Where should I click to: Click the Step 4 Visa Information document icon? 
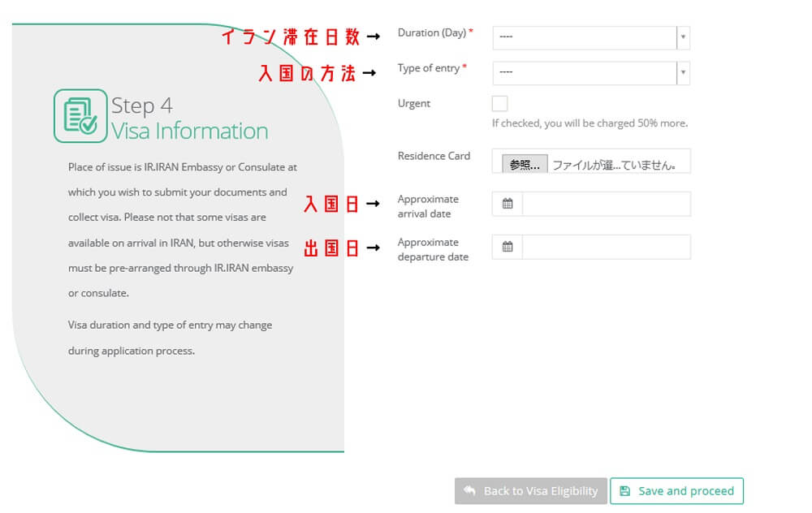point(80,116)
